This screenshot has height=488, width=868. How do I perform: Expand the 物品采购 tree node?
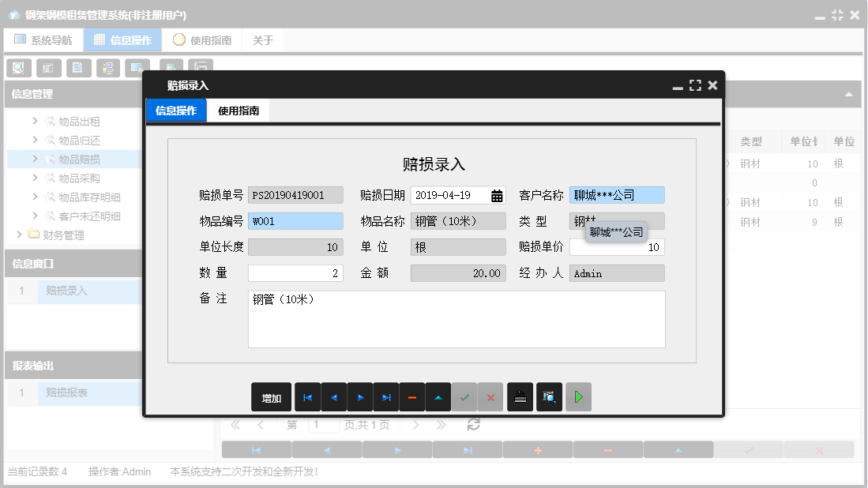(36, 177)
